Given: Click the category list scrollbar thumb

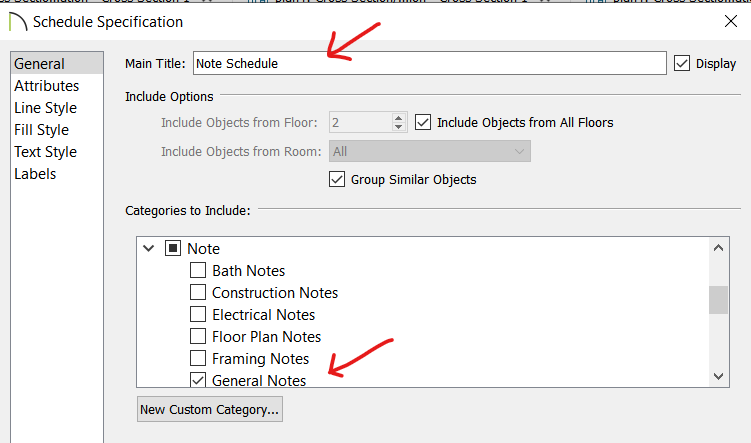Looking at the screenshot, I should pos(718,300).
